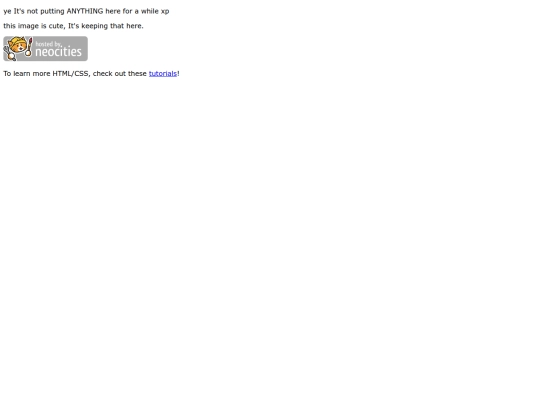Image resolution: width=540 pixels, height=405 pixels.
Task: Click the cat's orange hard hat
Action: [x=18, y=43]
